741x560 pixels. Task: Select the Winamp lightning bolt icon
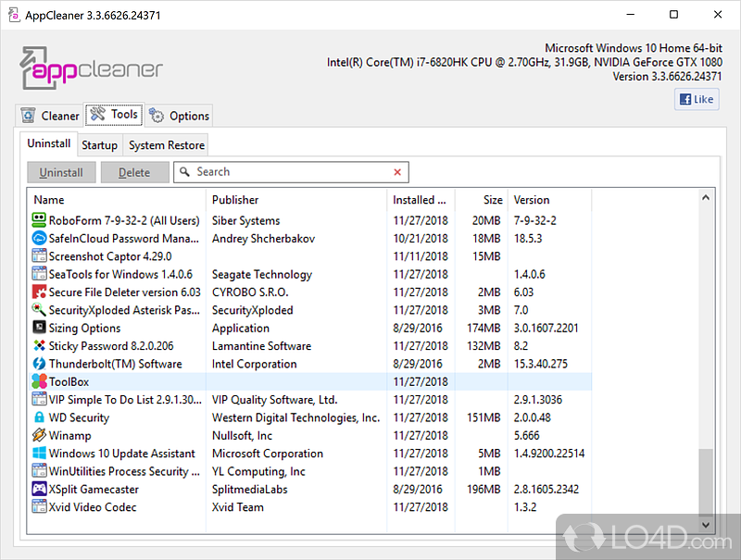pyautogui.click(x=40, y=435)
